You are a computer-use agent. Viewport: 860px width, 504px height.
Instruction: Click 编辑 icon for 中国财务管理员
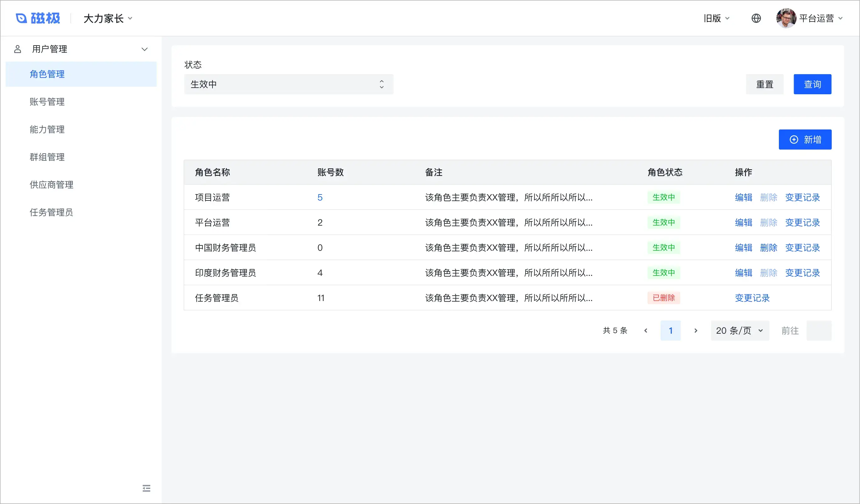click(742, 247)
